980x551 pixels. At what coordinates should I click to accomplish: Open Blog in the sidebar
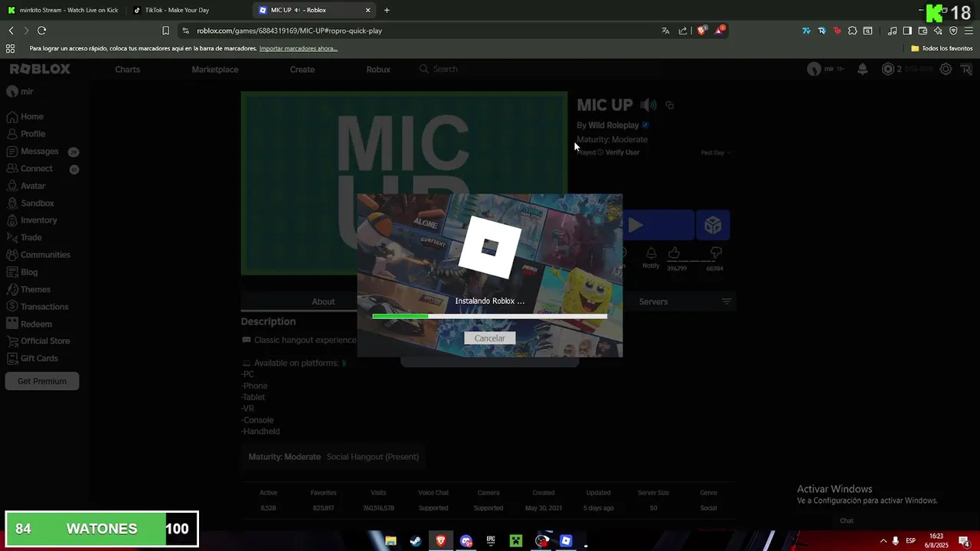(22, 272)
